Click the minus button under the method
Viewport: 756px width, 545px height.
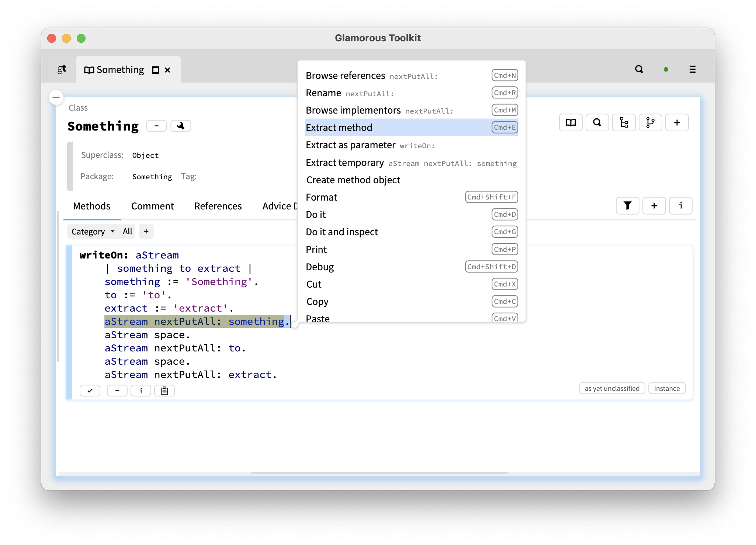117,390
